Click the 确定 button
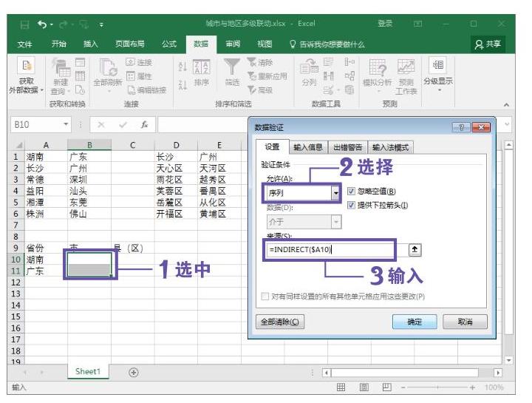This screenshot has width=532, height=403. click(x=415, y=322)
